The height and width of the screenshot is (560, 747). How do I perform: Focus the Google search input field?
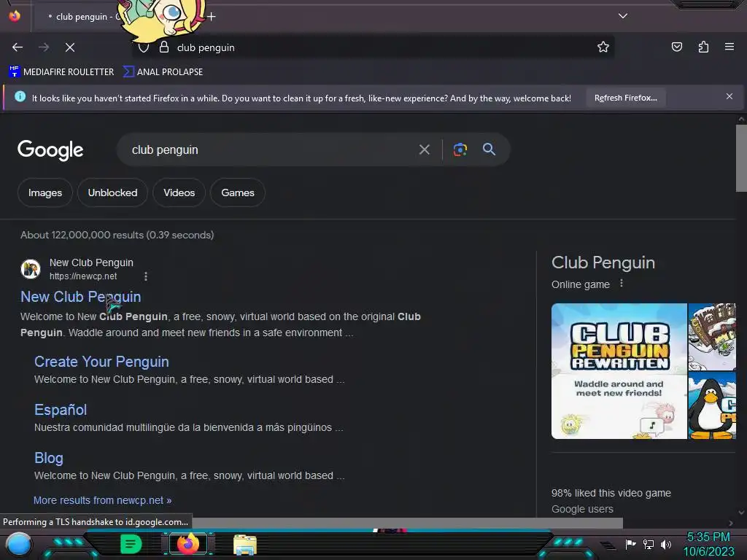point(267,149)
